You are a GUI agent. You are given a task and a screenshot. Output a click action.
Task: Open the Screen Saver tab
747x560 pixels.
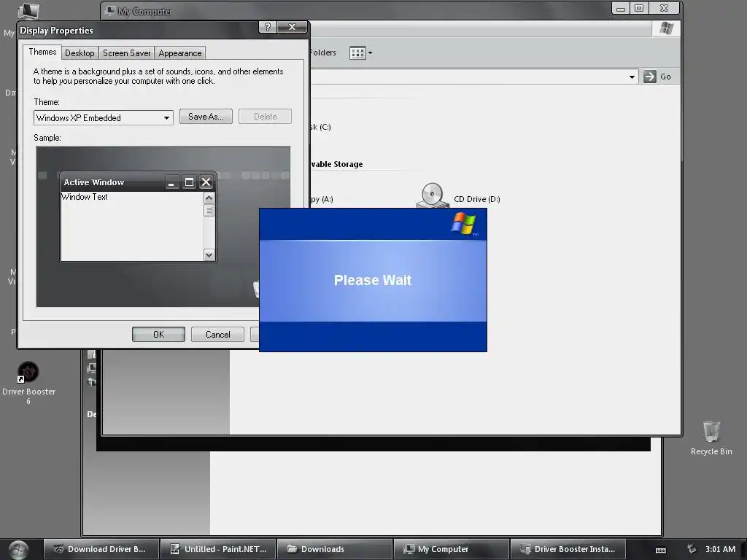click(127, 53)
